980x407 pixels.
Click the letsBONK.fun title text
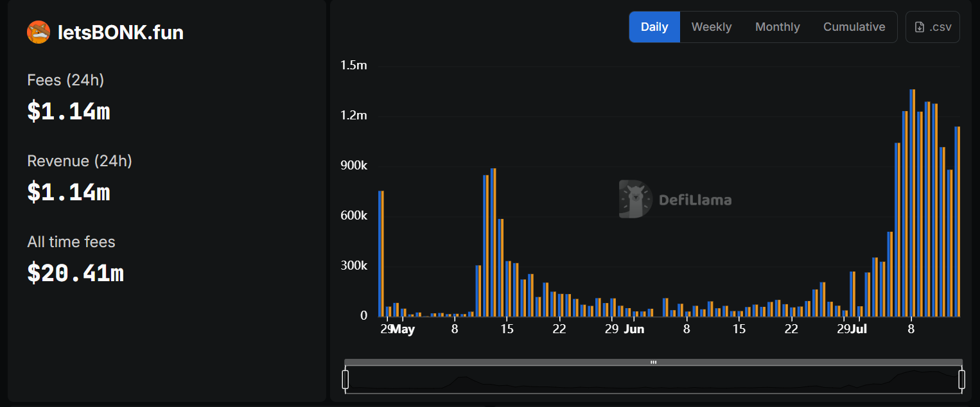tap(121, 32)
